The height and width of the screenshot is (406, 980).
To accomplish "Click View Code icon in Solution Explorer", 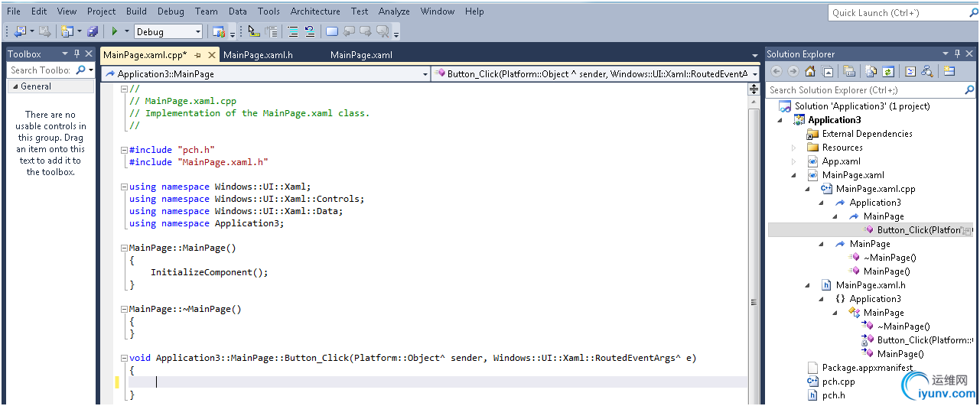I will pos(910,71).
